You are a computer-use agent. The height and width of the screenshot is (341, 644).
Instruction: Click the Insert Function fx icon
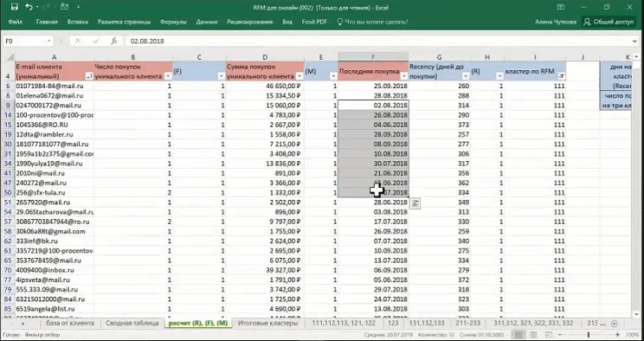(x=114, y=41)
